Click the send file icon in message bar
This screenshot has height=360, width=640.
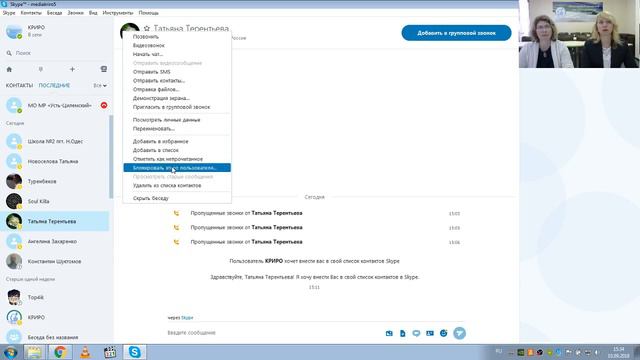tap(402, 333)
